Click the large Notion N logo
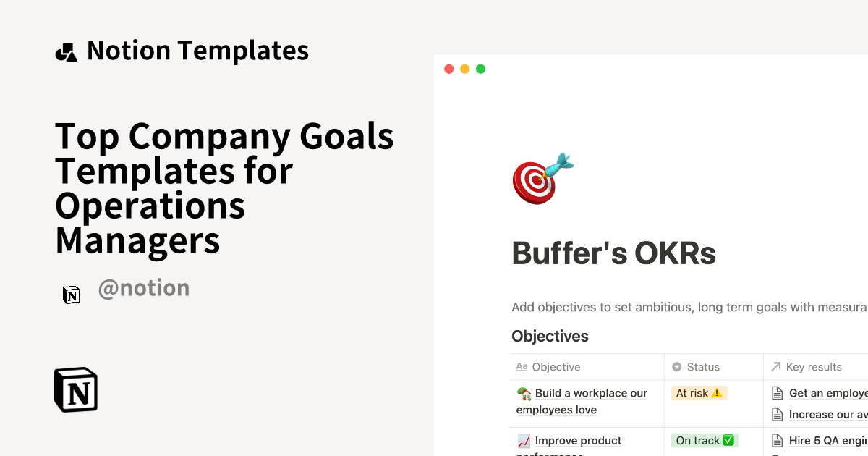This screenshot has height=456, width=868. (x=75, y=389)
